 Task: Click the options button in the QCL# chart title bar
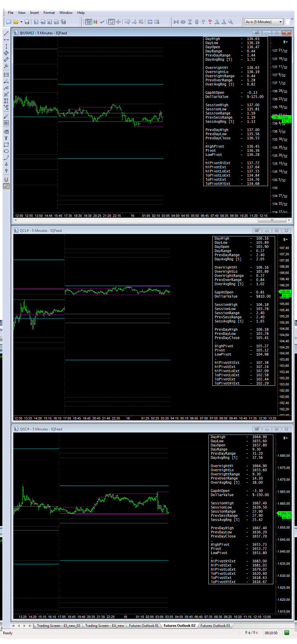(x=257, y=230)
